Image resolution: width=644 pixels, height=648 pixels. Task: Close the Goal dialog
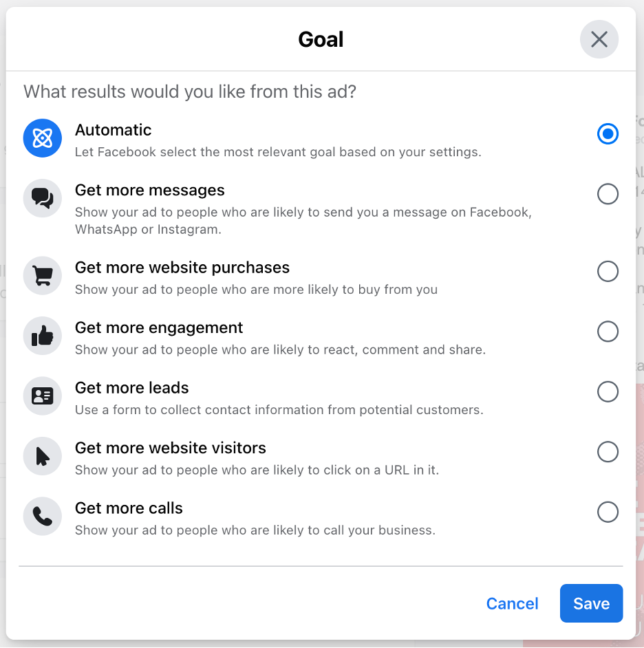[x=599, y=39]
